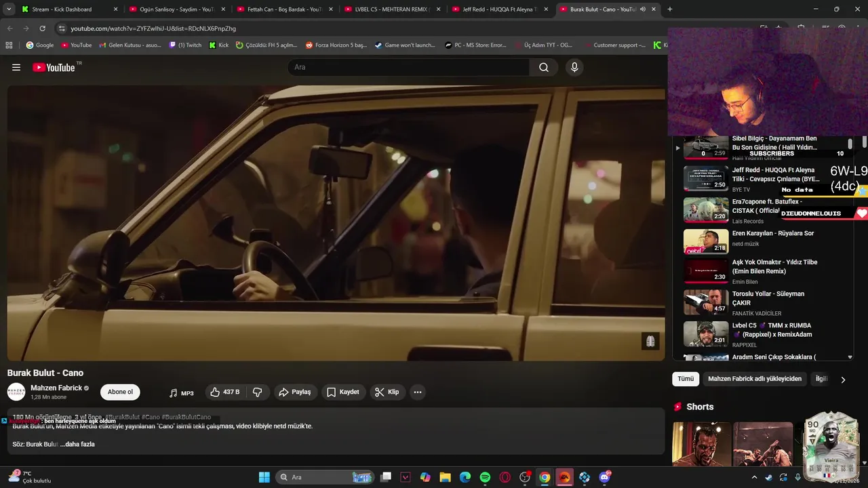
Task: Open Chrome apps grid in bookmarks bar
Action: coord(9,45)
